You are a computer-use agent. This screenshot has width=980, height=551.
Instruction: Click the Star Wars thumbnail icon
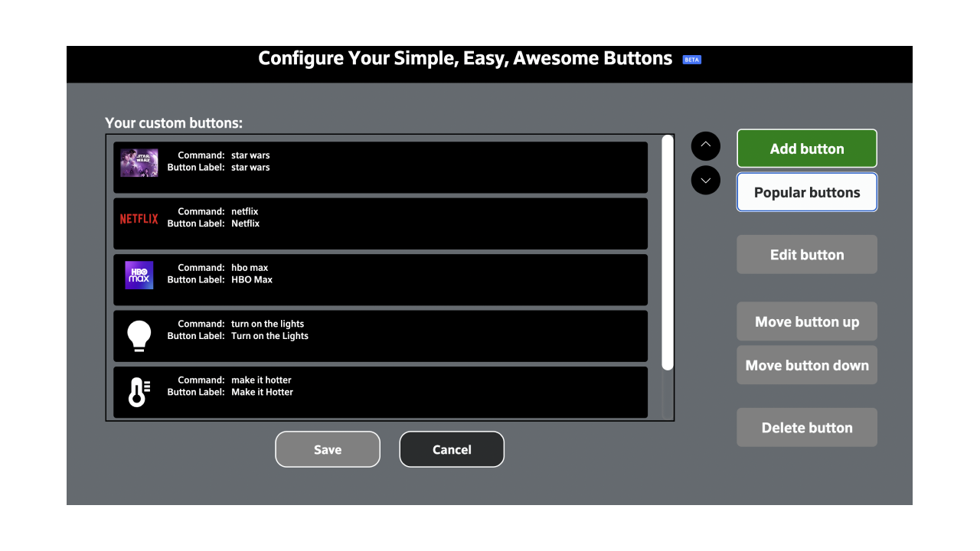(x=139, y=162)
